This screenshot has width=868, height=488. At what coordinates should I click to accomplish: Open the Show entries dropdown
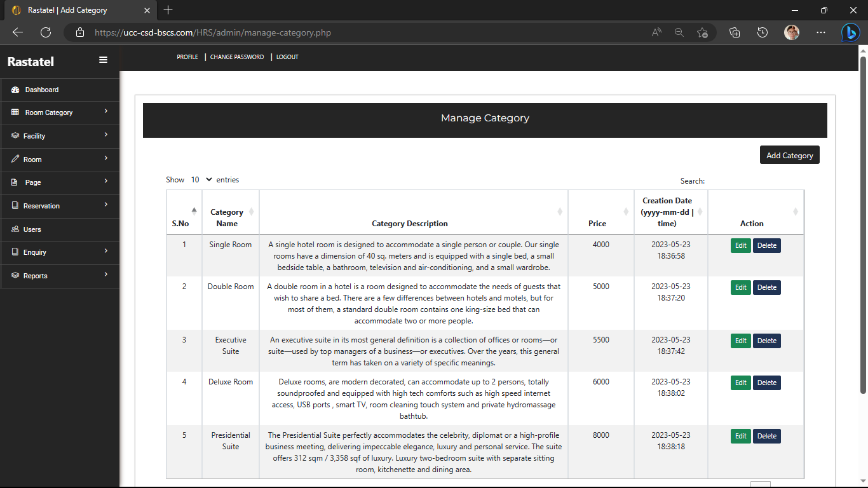(201, 180)
